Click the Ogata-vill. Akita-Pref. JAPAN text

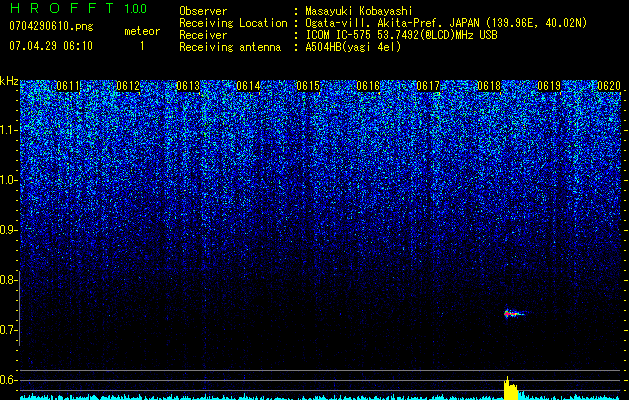(392, 23)
